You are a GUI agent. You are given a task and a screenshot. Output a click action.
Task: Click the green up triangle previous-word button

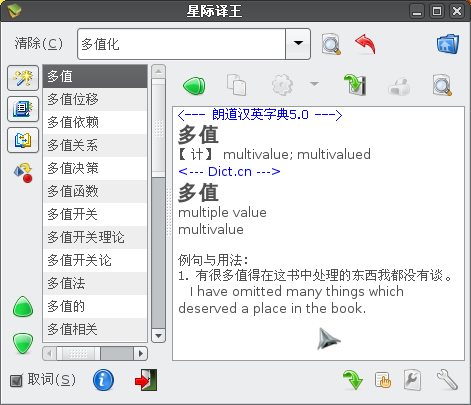point(23,307)
